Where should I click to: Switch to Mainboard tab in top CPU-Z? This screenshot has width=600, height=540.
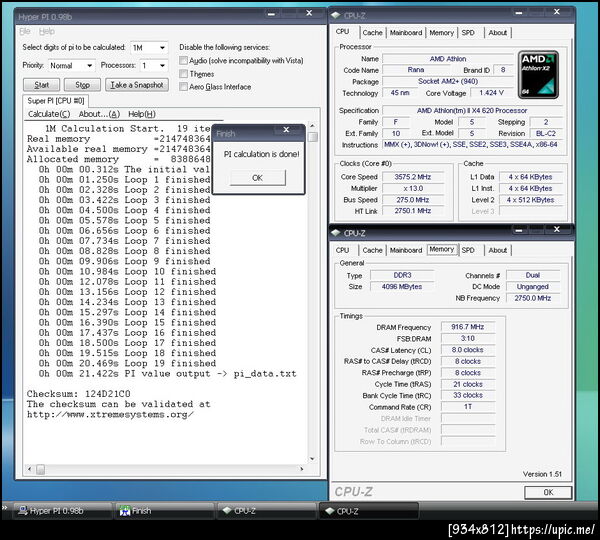click(406, 33)
